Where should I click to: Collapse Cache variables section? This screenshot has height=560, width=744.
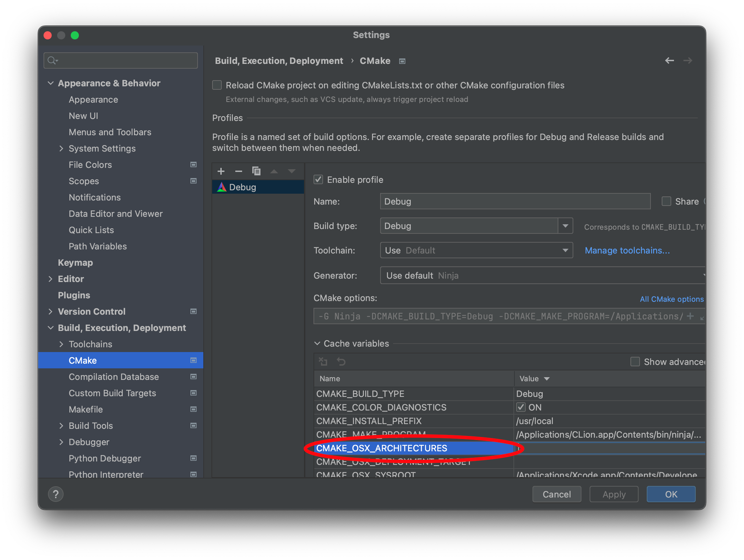coord(317,344)
